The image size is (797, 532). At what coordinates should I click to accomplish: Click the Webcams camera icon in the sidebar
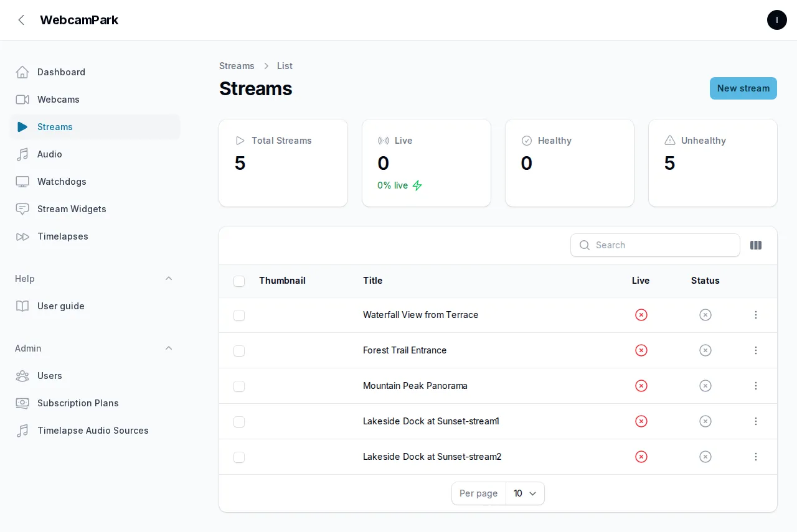point(22,100)
